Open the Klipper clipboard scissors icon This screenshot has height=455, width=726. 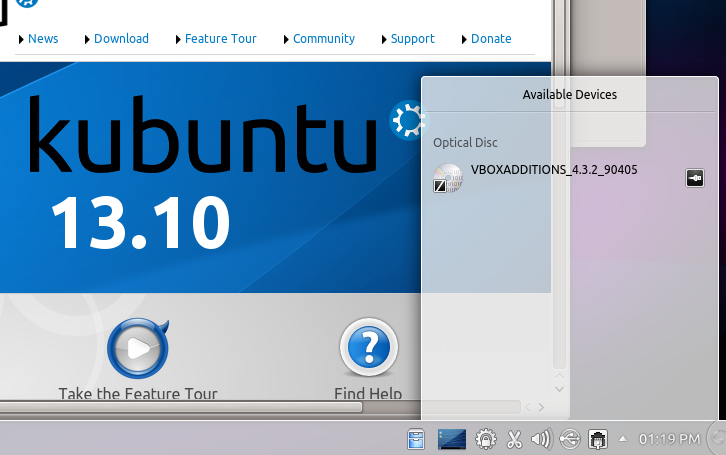coord(514,439)
